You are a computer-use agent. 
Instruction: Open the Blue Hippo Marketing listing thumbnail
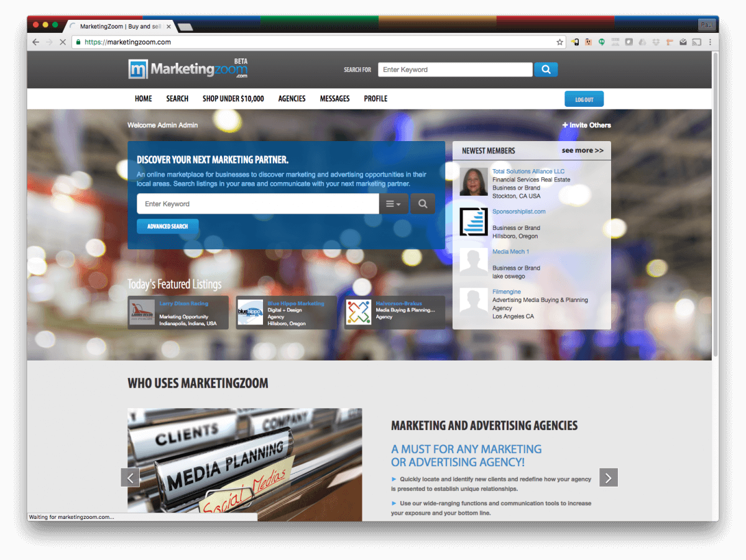[x=250, y=312]
